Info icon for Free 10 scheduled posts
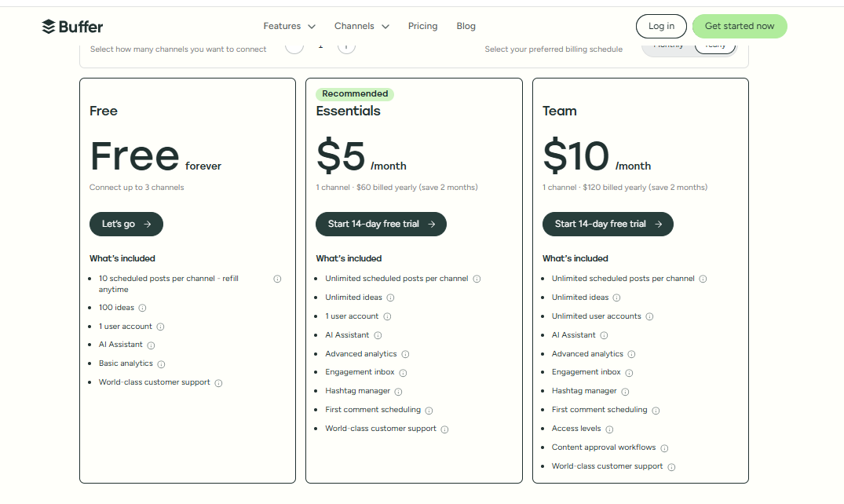The image size is (844, 504). coord(277,279)
